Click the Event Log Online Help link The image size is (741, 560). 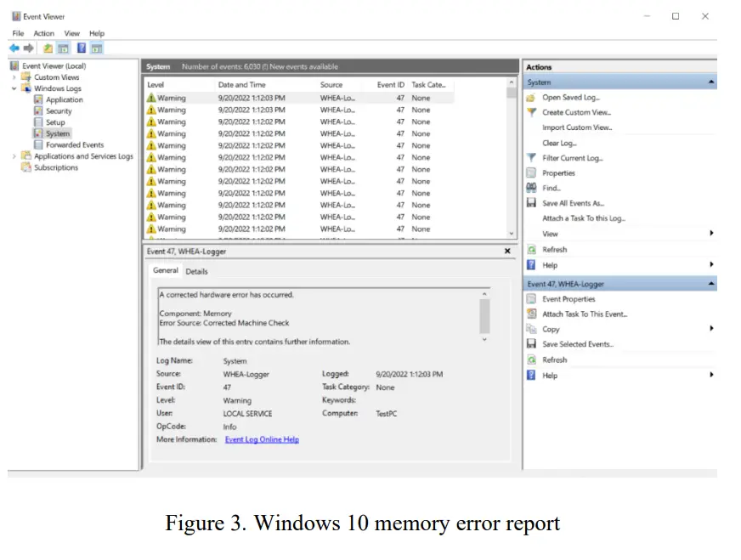[x=261, y=439]
